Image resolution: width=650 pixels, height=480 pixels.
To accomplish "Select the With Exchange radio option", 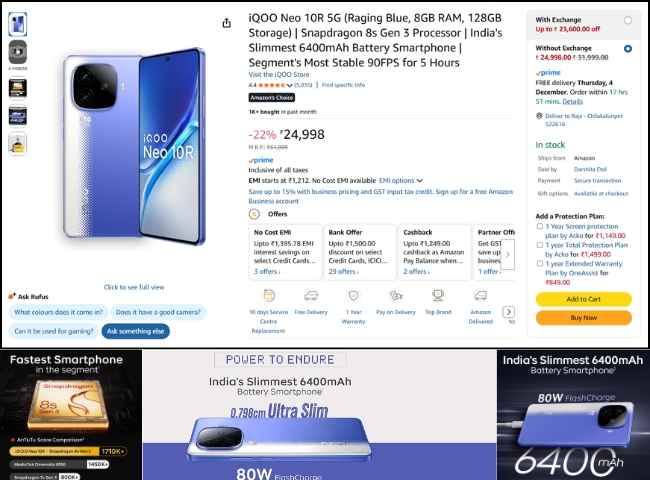I will point(628,20).
